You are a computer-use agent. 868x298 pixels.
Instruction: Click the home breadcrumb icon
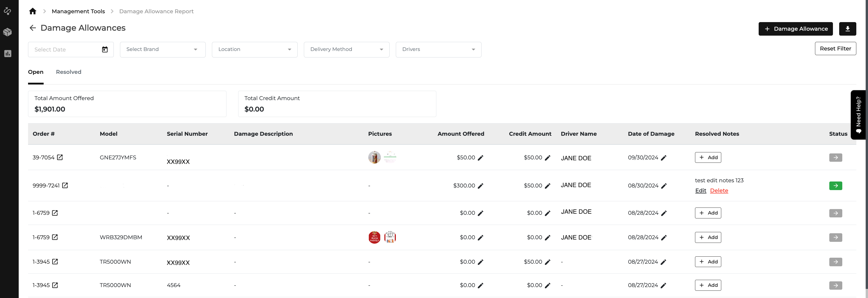[33, 11]
